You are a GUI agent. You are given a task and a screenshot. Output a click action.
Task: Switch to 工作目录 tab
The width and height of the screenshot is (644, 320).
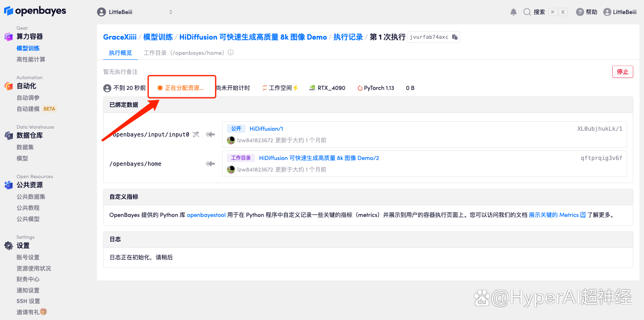[x=184, y=53]
